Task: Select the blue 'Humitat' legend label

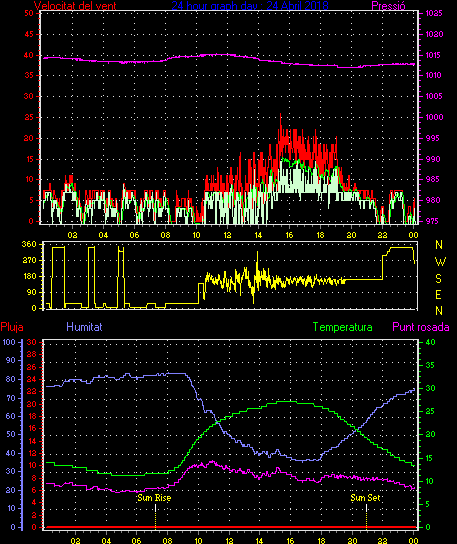Action: pos(84,327)
